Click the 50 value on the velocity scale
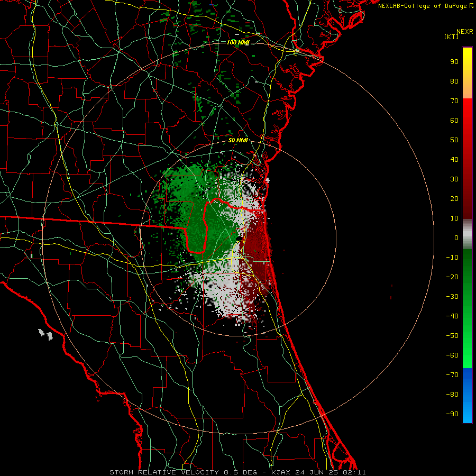Image resolution: width=476 pixels, height=476 pixels. click(454, 140)
